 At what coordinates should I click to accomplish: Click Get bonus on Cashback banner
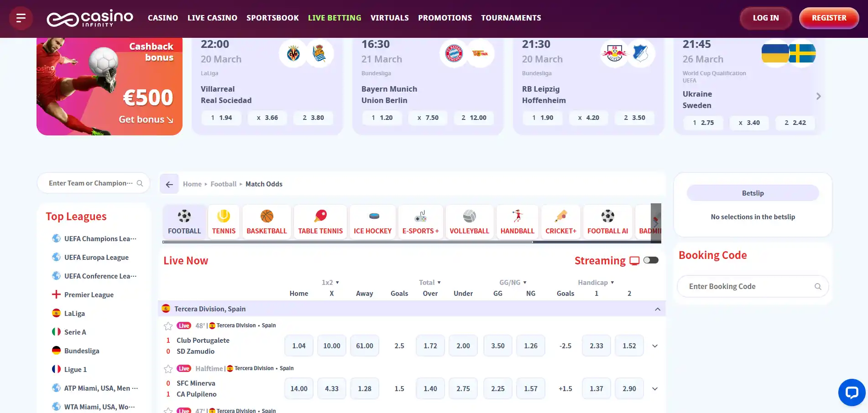pos(146,119)
